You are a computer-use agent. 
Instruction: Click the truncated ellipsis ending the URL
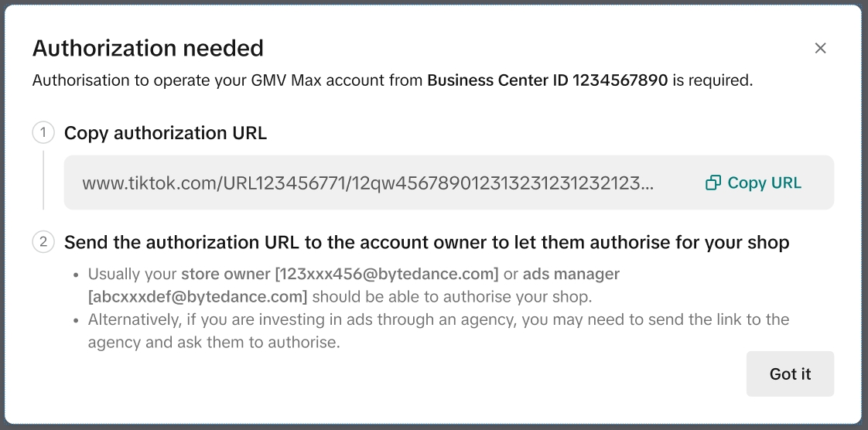click(x=648, y=184)
